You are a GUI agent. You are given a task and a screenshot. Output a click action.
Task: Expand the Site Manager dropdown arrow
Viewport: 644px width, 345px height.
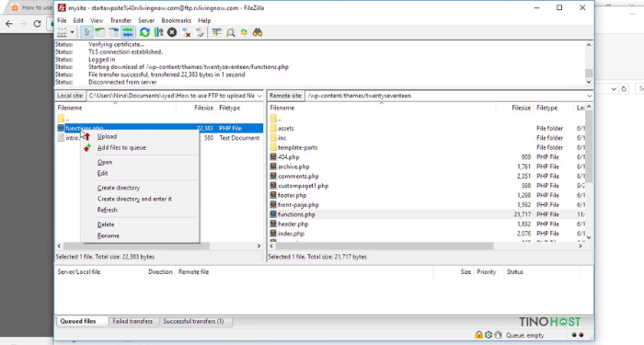72,32
